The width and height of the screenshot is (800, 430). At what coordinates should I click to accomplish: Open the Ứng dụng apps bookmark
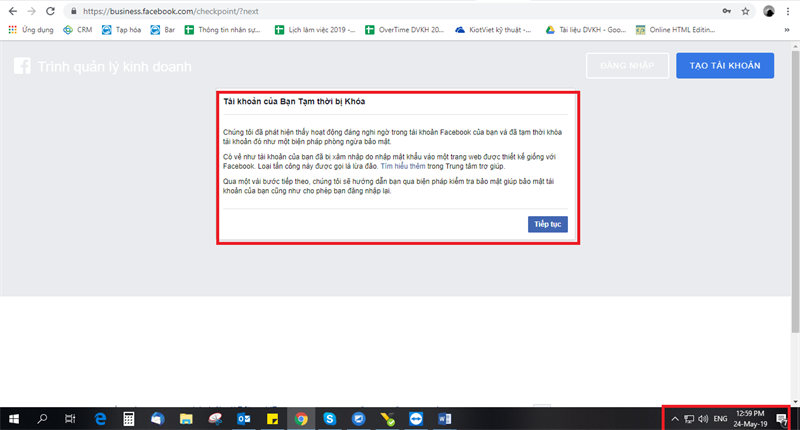tap(31, 30)
